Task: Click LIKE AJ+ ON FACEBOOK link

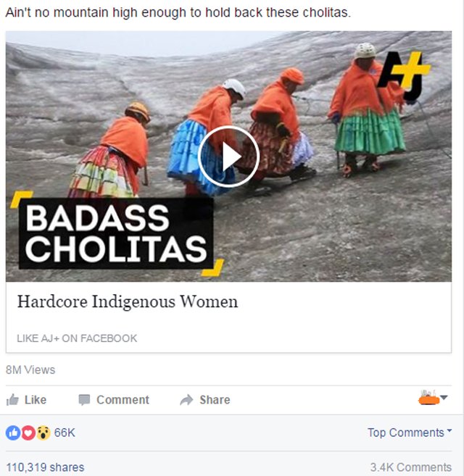Action: click(77, 338)
